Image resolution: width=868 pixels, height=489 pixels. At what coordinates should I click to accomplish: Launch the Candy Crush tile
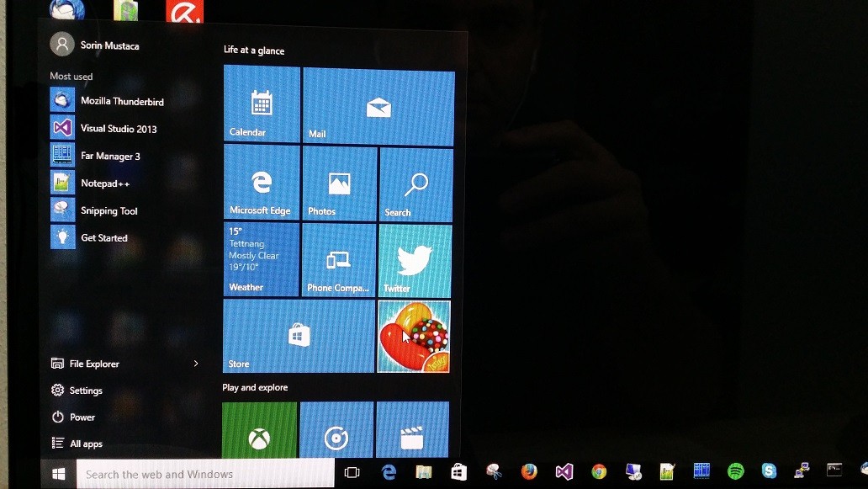pyautogui.click(x=414, y=337)
